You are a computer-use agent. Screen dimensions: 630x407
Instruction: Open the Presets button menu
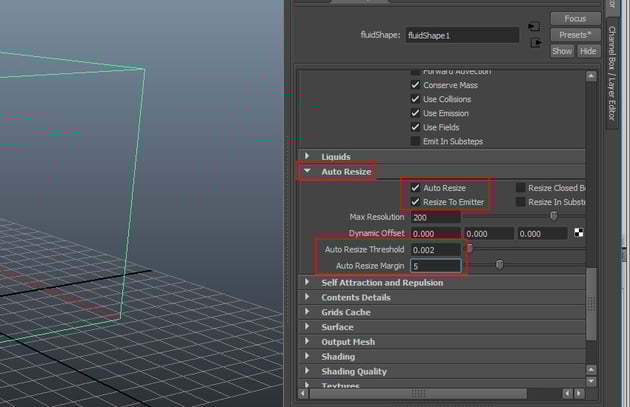click(x=575, y=34)
